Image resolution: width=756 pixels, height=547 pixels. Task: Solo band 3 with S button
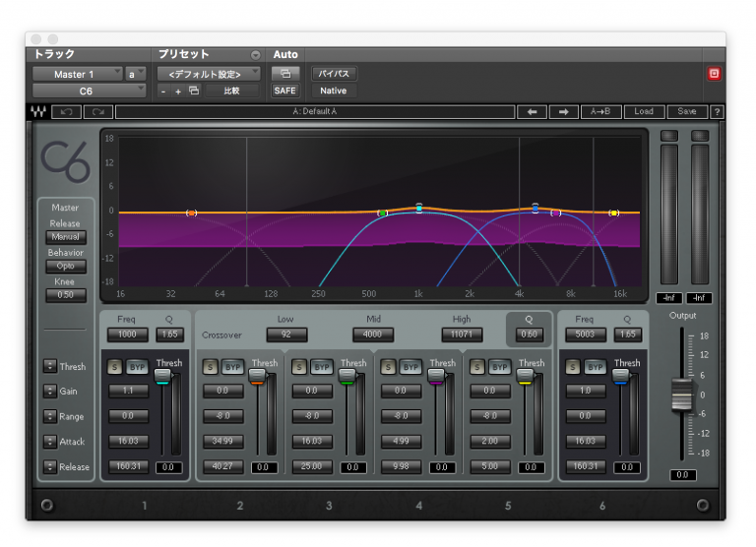[x=299, y=367]
